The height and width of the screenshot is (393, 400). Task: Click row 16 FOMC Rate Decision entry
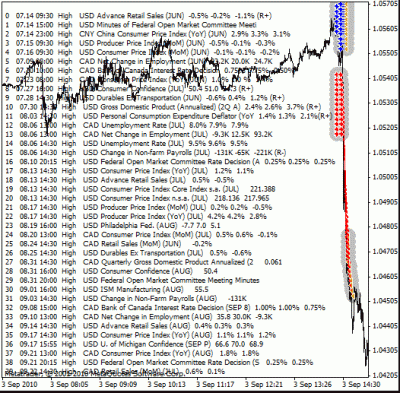pos(170,162)
